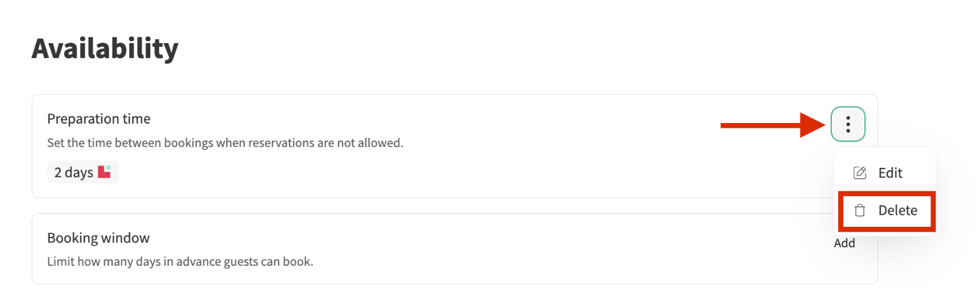Click the number 2 in the badge
Screen dimensions: 980x294
point(58,173)
